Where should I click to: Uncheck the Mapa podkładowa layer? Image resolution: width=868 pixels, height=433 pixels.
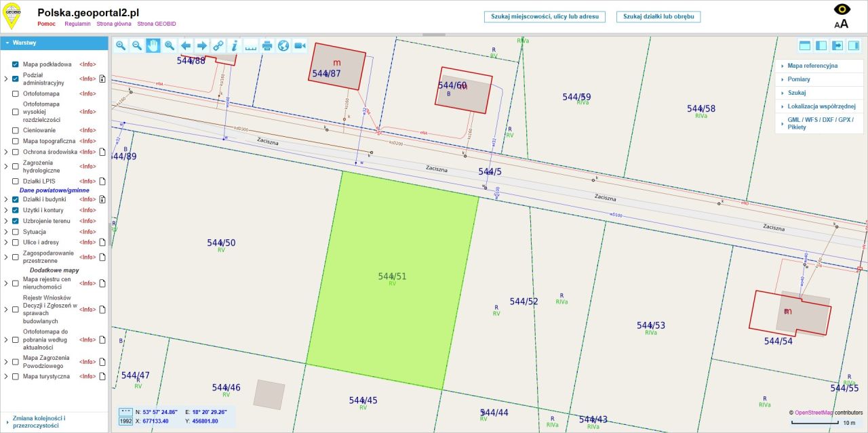point(15,64)
